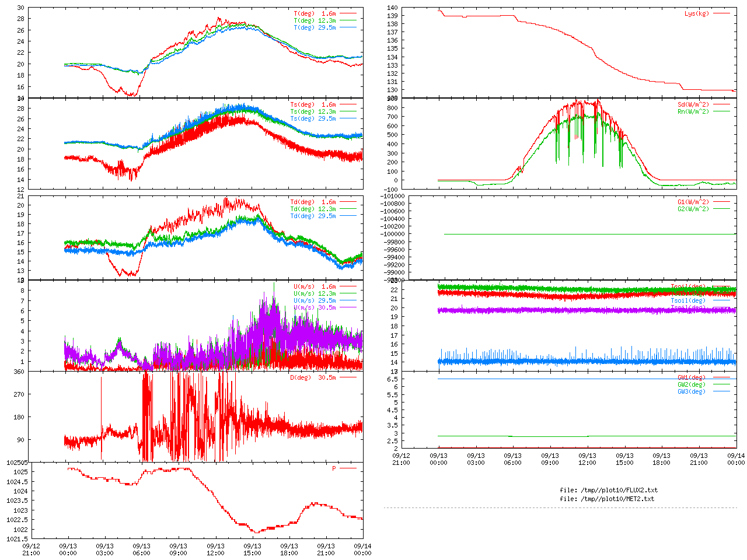747x560 pixels.
Task: Select the GW3(deg) legend label
Action: pos(691,391)
